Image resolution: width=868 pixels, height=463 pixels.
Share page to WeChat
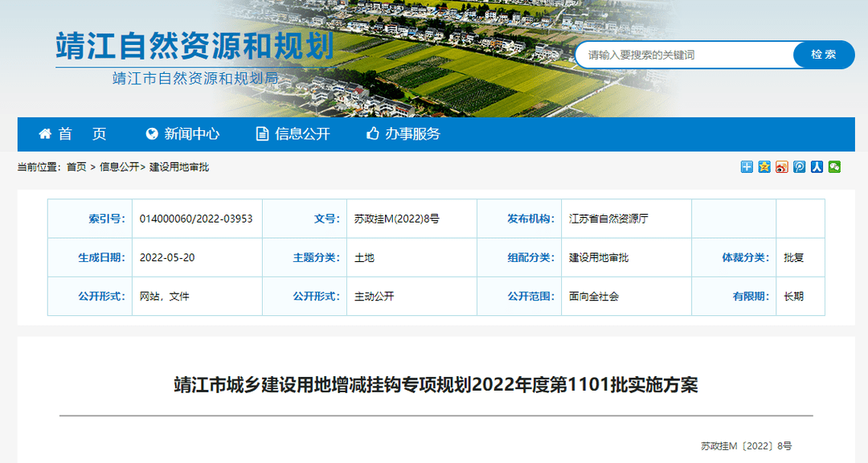coord(835,166)
